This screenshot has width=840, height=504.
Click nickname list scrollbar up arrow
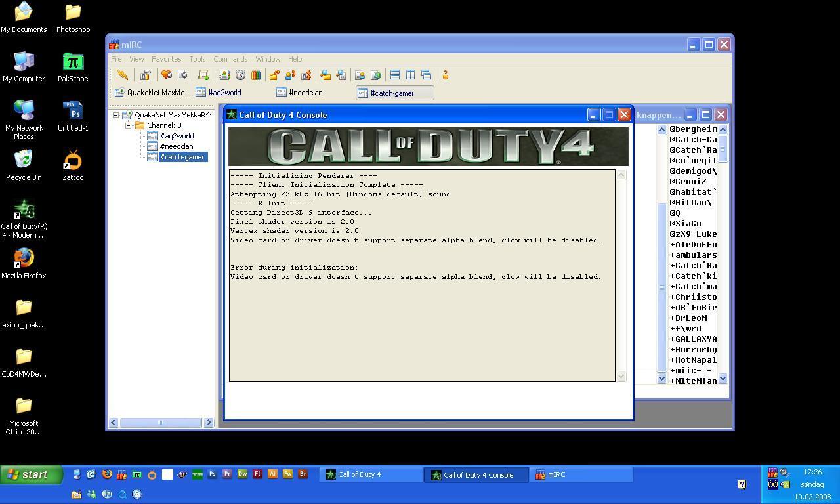click(723, 129)
